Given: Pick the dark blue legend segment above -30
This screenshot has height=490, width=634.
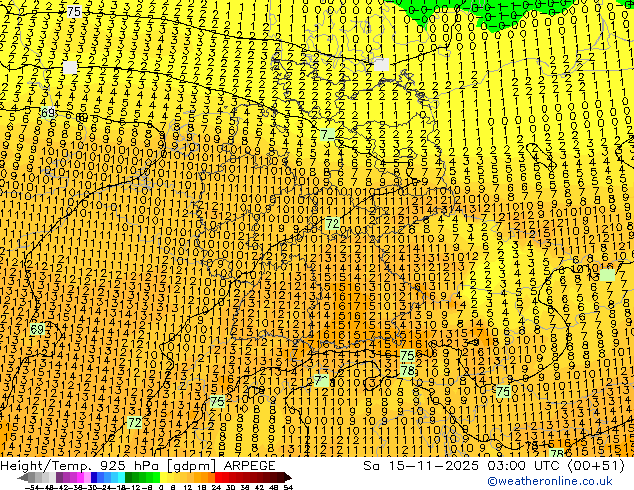Looking at the screenshot, I should pyautogui.click(x=94, y=477).
